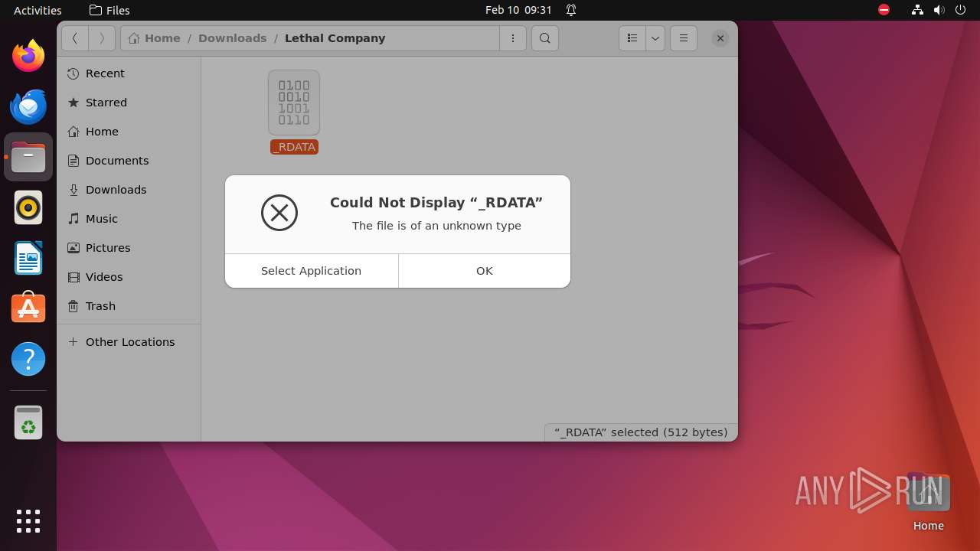
Task: Expand the view options dropdown arrow
Action: (655, 38)
